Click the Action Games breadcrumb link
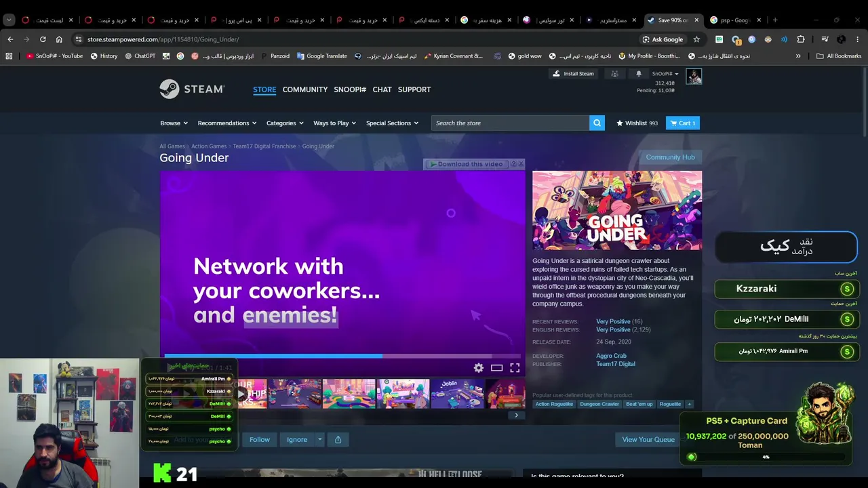This screenshot has height=488, width=868. click(209, 146)
